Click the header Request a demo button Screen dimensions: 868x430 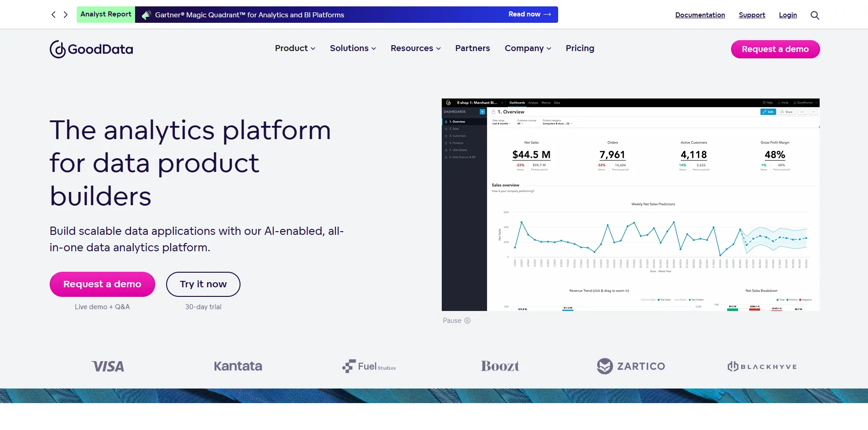tap(775, 49)
